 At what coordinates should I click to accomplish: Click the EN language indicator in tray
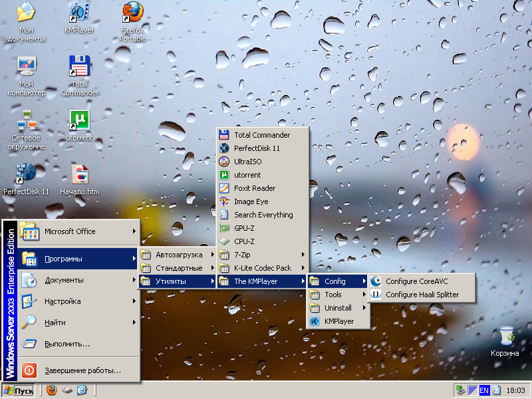point(484,390)
